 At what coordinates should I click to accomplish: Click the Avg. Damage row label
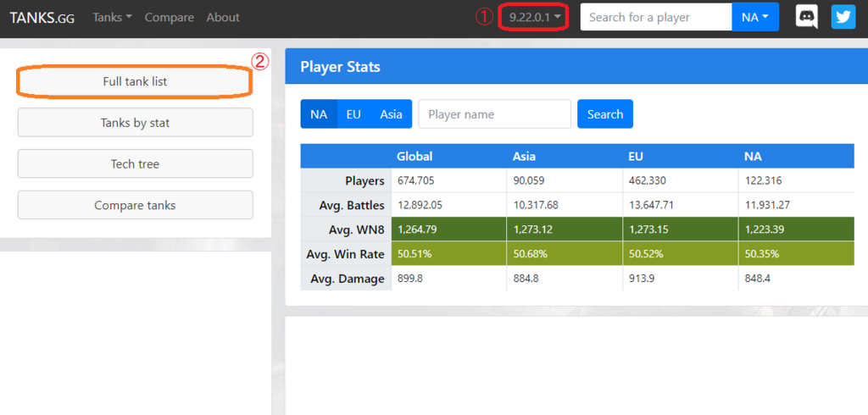[346, 279]
